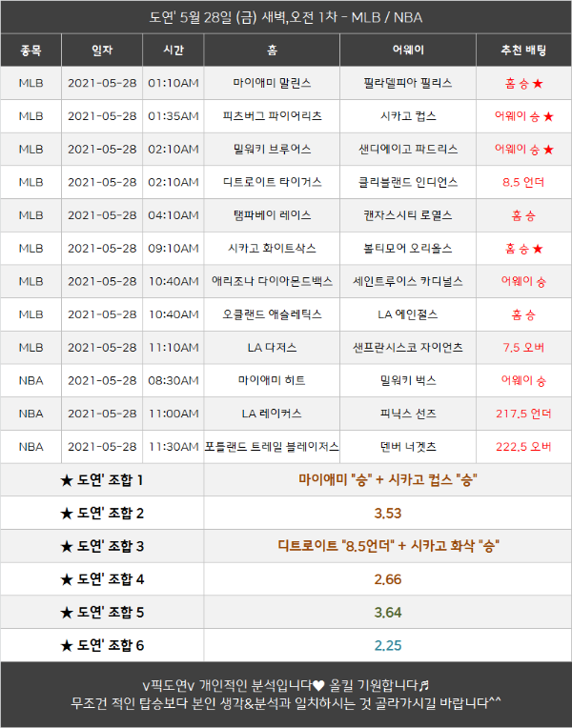Click the 08:30AM time cell
Screen dimensions: 572x728
174,380
